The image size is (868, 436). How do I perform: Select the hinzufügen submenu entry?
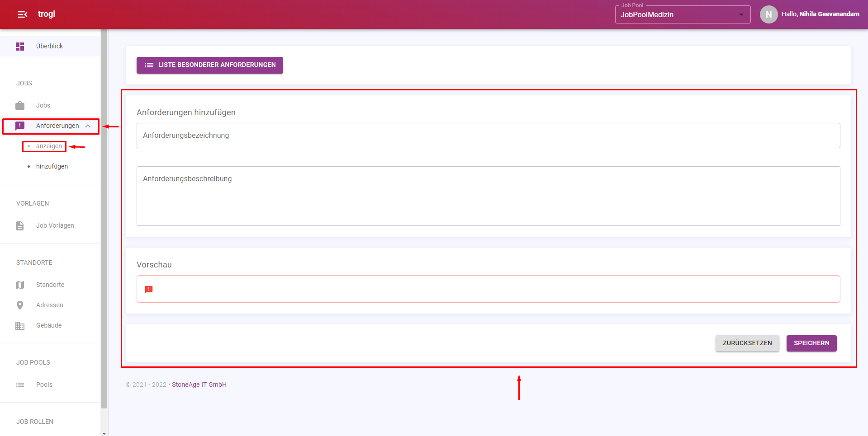pyautogui.click(x=52, y=166)
